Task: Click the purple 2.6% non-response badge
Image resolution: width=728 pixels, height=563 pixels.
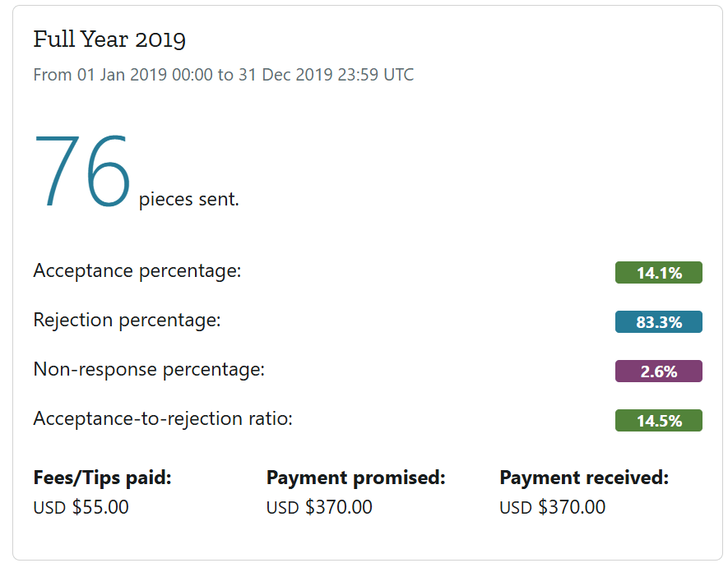Action: point(658,371)
